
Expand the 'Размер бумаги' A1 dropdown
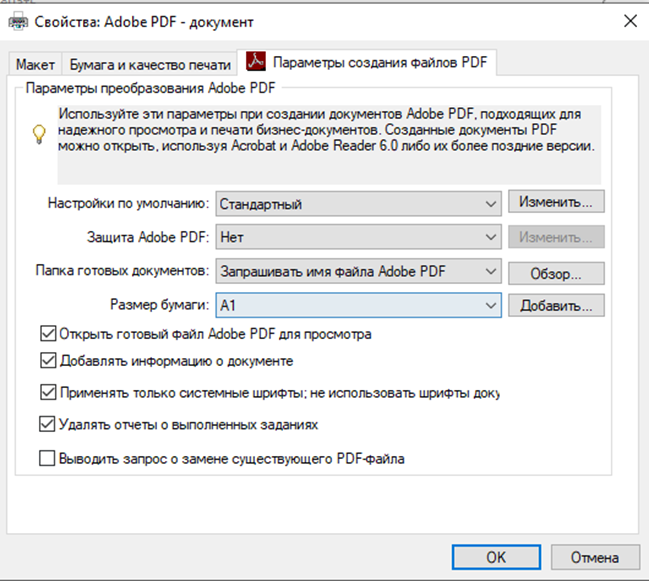pos(358,305)
